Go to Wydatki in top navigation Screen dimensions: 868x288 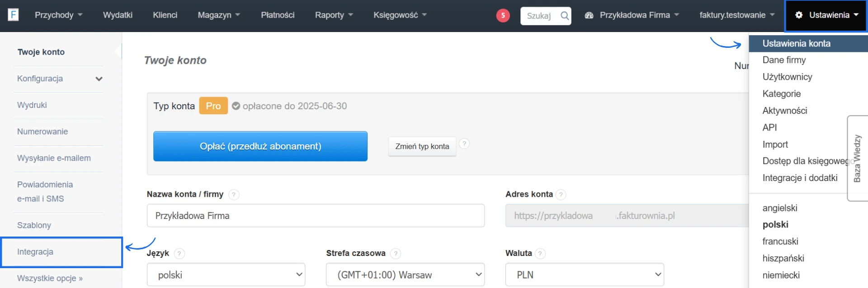(x=118, y=15)
